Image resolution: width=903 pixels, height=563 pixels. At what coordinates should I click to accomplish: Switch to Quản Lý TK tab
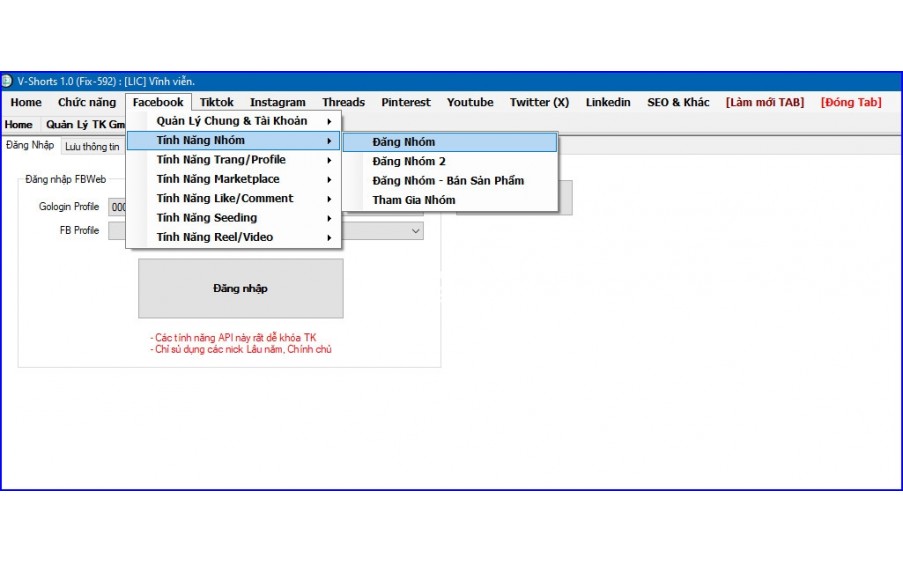tap(85, 124)
